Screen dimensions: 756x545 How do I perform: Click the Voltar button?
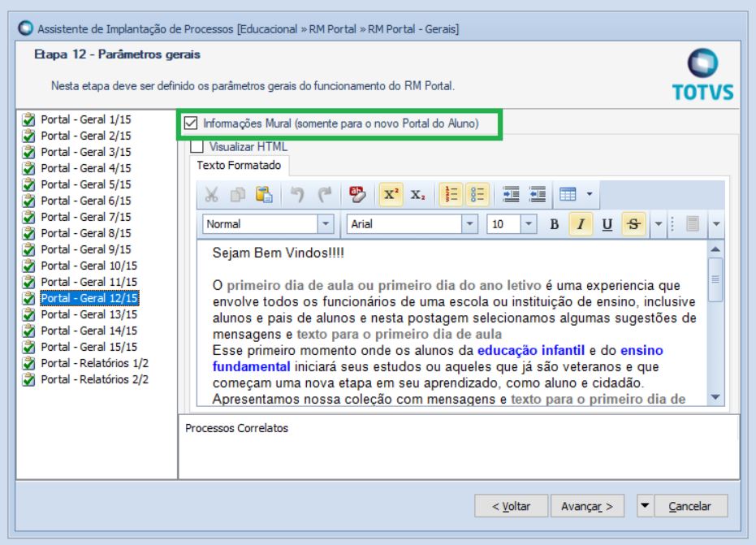click(511, 506)
